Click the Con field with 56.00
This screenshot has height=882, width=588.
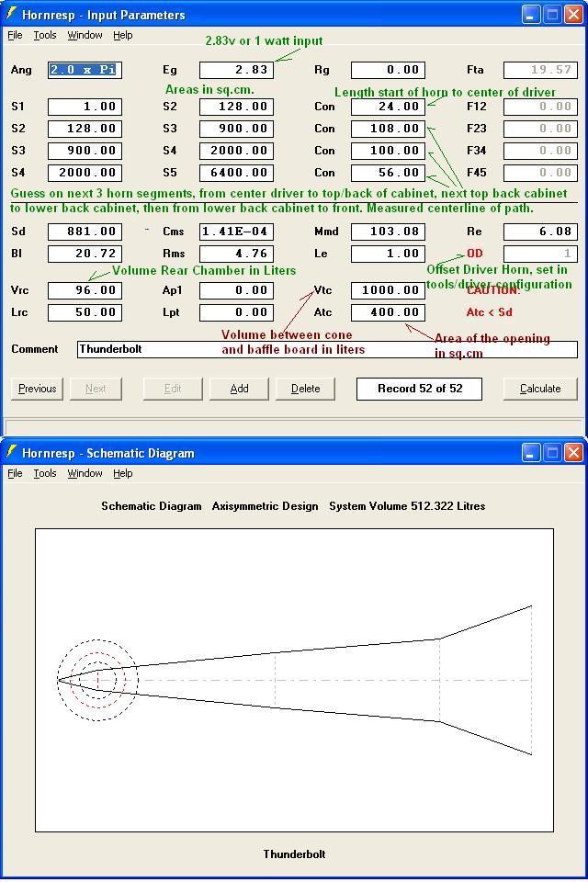click(x=389, y=173)
